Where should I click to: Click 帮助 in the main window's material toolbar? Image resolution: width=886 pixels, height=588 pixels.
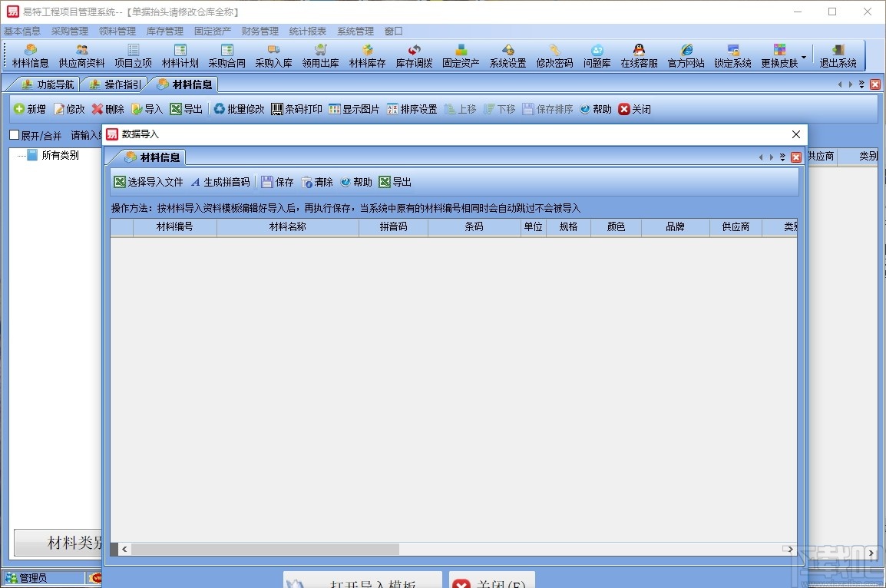596,109
